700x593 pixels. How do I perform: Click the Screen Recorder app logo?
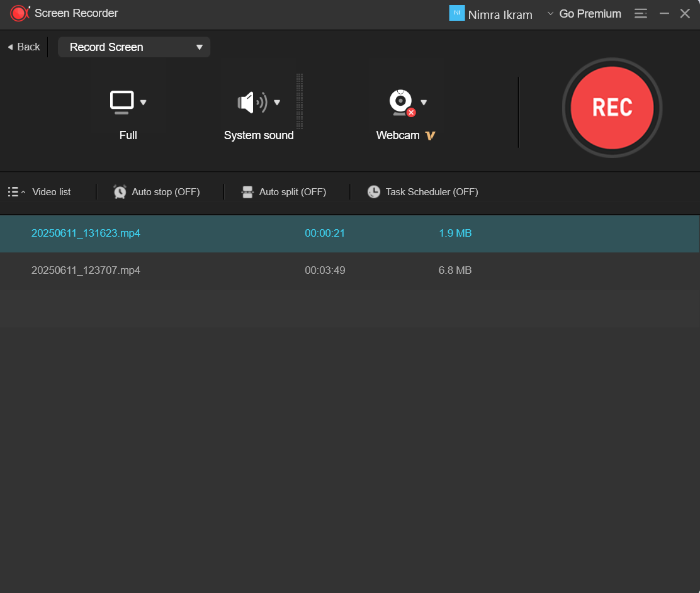tap(19, 13)
